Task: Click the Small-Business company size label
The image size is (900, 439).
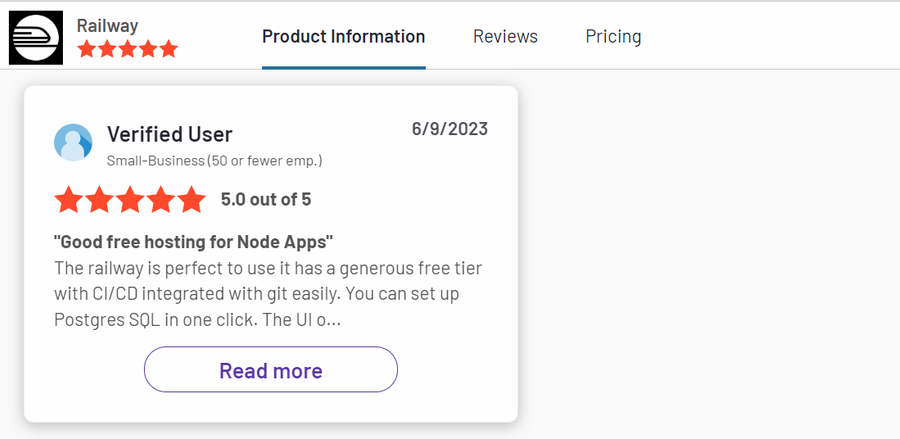Action: (x=215, y=161)
